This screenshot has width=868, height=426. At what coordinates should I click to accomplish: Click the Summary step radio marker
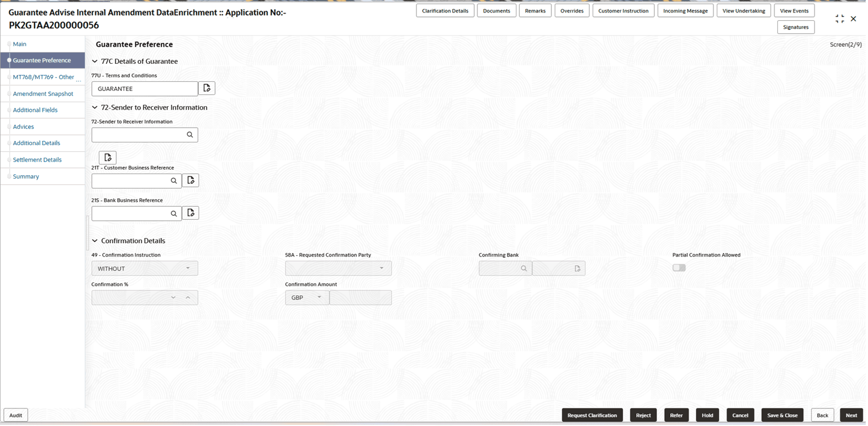(8, 176)
